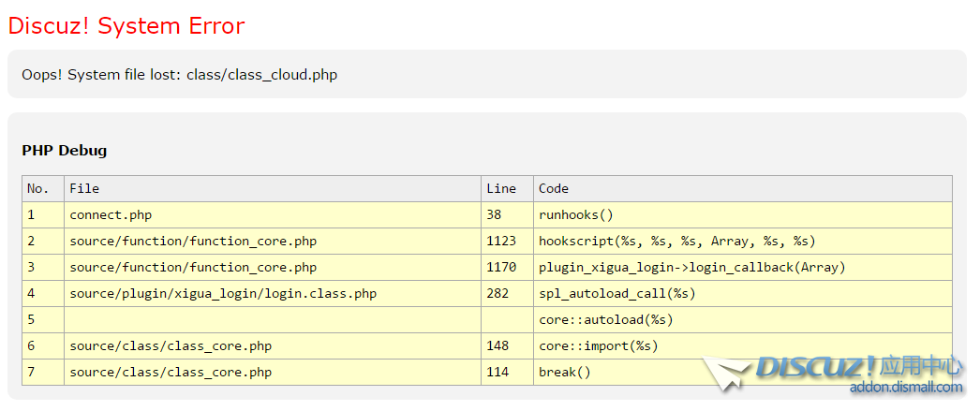
Task: Click row number '5' cell
Action: tap(43, 320)
